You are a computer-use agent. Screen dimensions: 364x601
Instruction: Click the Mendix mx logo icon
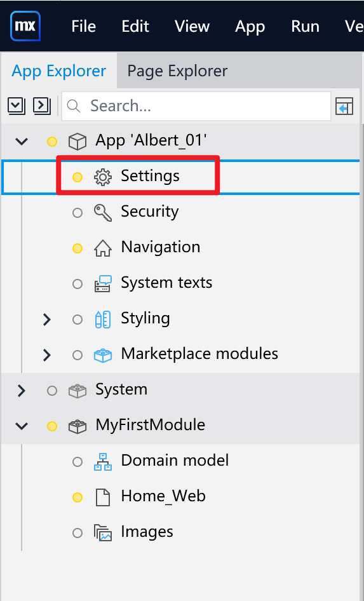(25, 26)
